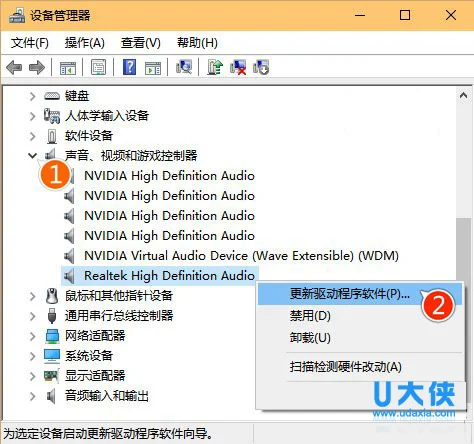
Task: Open the 操作(A) menu
Action: click(85, 43)
